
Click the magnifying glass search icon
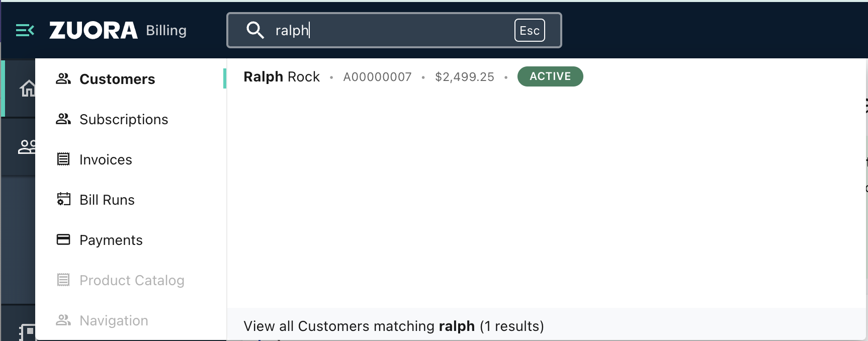pyautogui.click(x=255, y=30)
